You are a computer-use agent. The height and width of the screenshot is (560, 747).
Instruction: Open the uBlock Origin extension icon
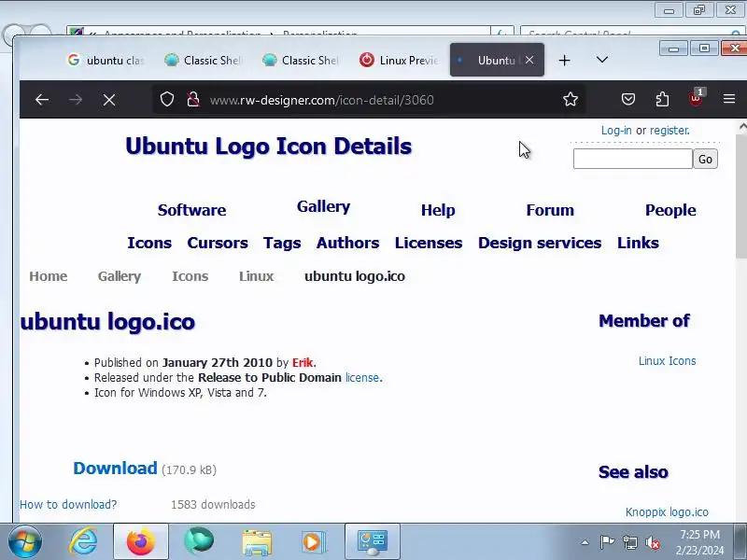tap(696, 98)
